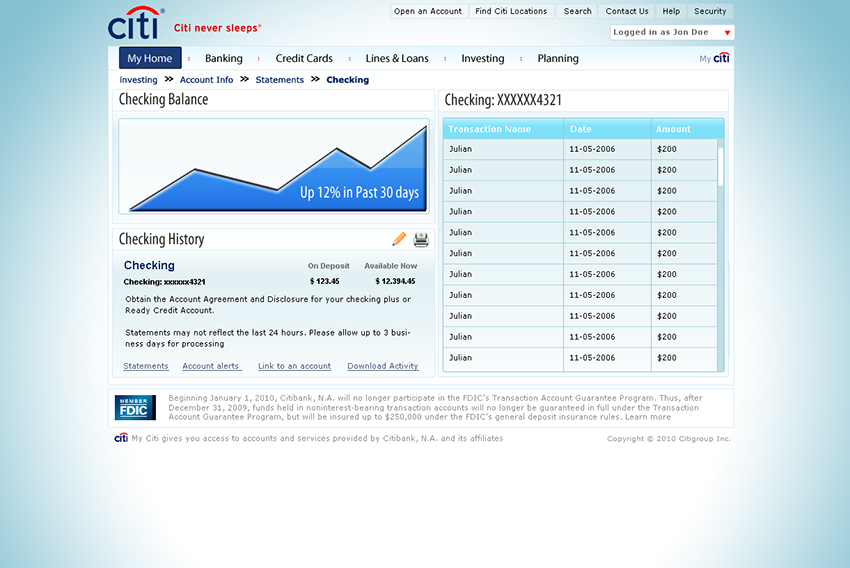Click the Open an Account button
Viewport: 850px width, 568px height.
point(428,11)
